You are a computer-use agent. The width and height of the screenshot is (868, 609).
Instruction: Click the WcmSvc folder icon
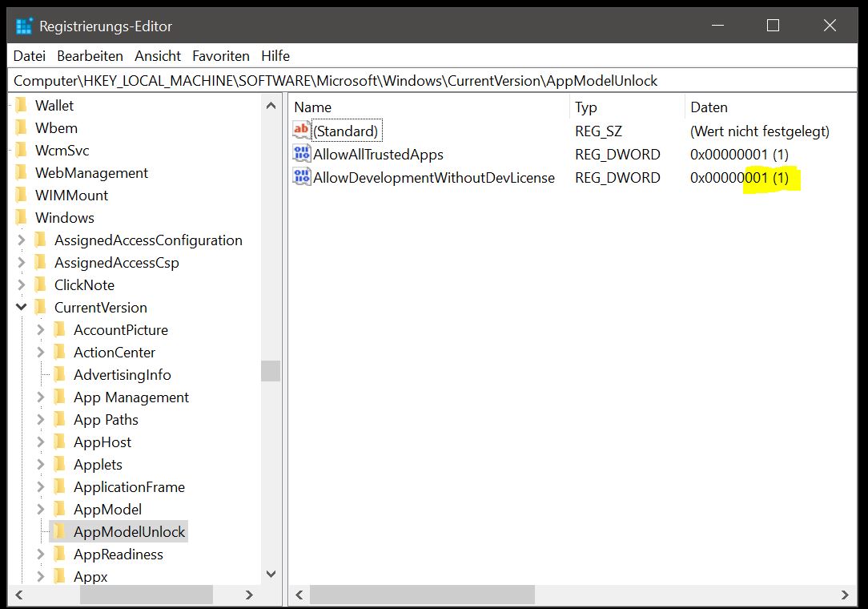tap(22, 150)
